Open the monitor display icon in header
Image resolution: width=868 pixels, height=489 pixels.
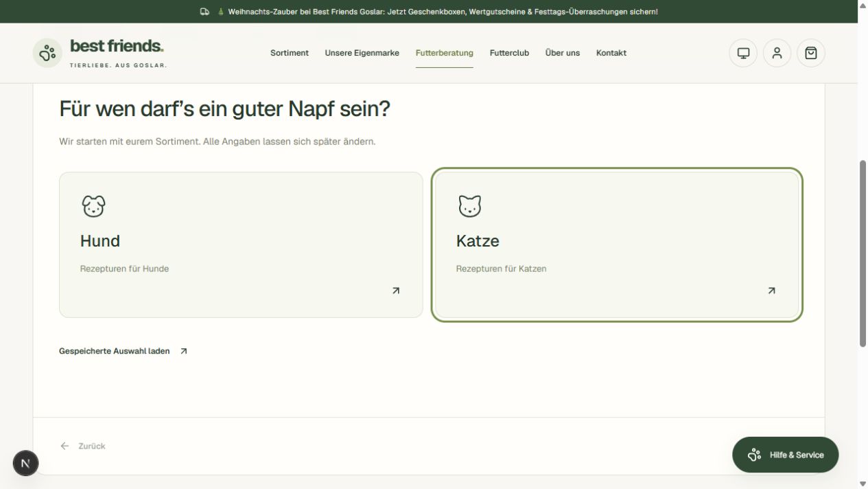(743, 53)
